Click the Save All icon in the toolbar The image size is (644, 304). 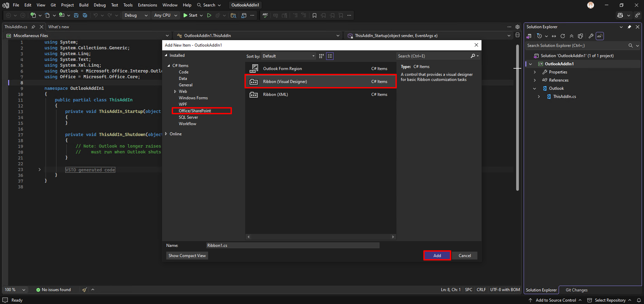point(85,15)
